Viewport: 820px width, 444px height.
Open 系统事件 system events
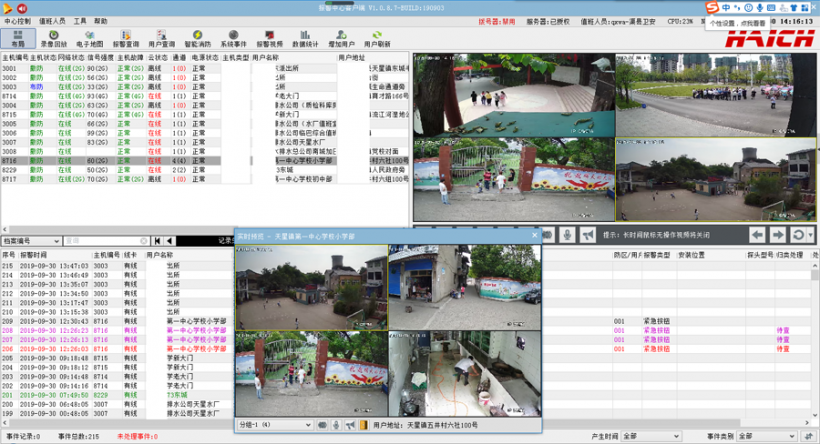234,39
